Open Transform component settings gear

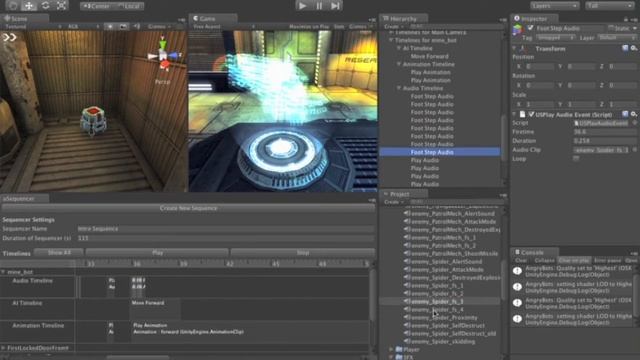(x=634, y=48)
